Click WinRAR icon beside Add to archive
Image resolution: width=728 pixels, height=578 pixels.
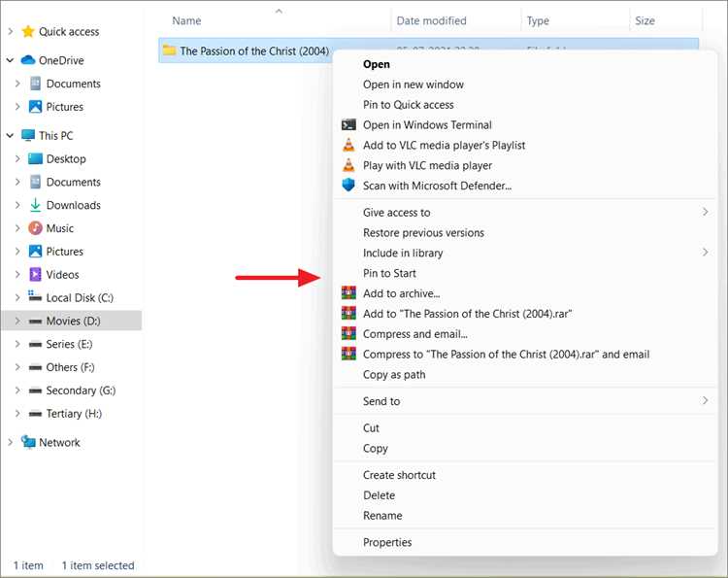348,293
